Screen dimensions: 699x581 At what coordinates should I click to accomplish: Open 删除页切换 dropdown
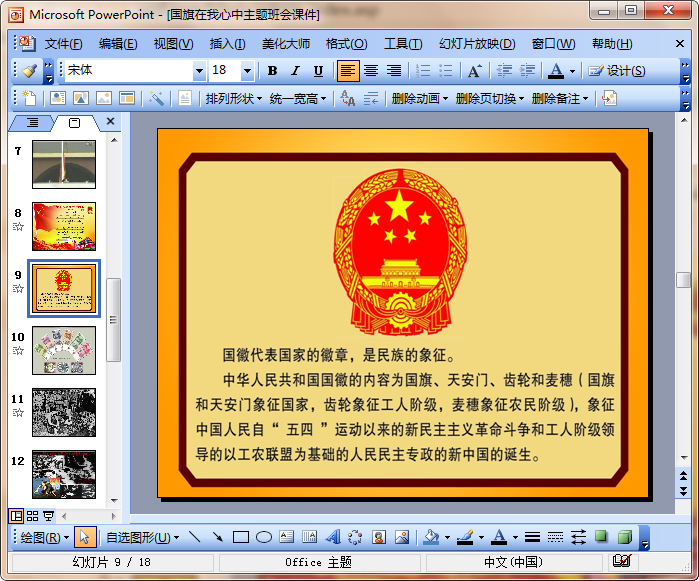click(x=489, y=98)
